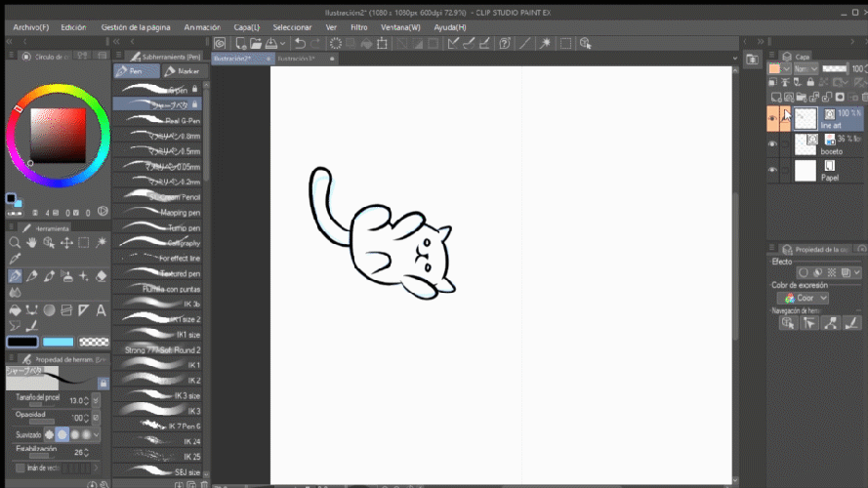Hide the boceto layer
Viewport: 868px width, 488px height.
pyautogui.click(x=772, y=144)
